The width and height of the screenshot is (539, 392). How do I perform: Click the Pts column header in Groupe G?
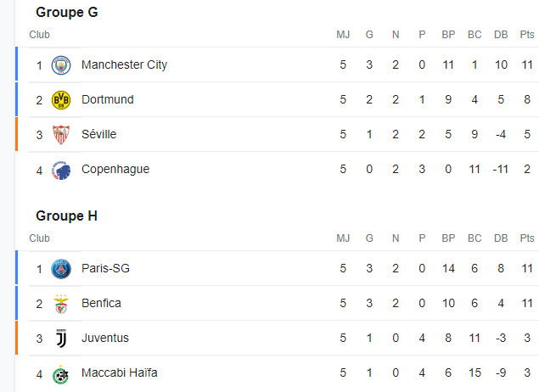[527, 35]
